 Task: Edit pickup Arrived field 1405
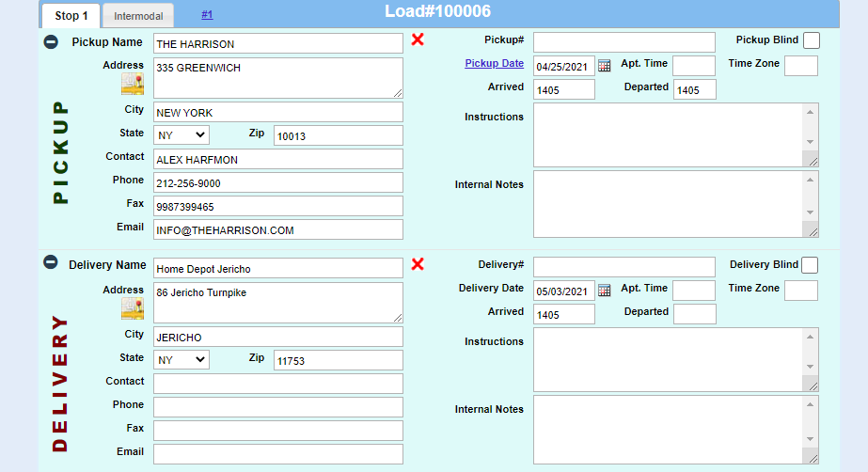click(564, 89)
